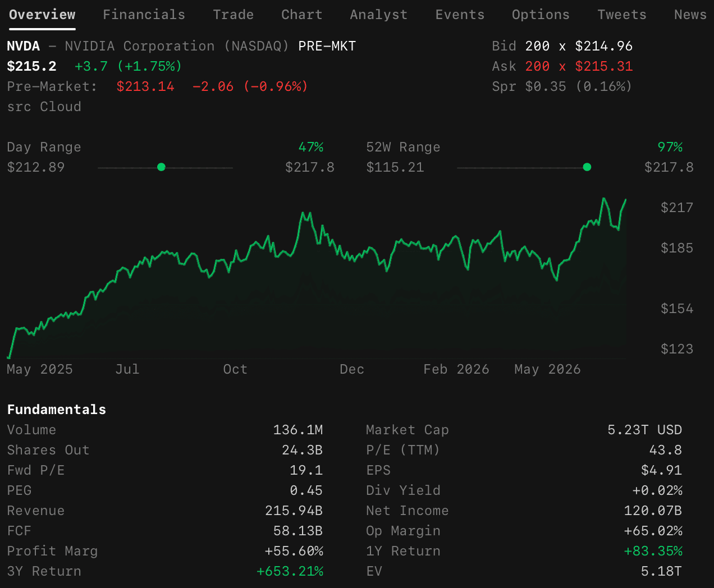Click the Feb 2026 axis label
The image size is (714, 588).
[456, 369]
